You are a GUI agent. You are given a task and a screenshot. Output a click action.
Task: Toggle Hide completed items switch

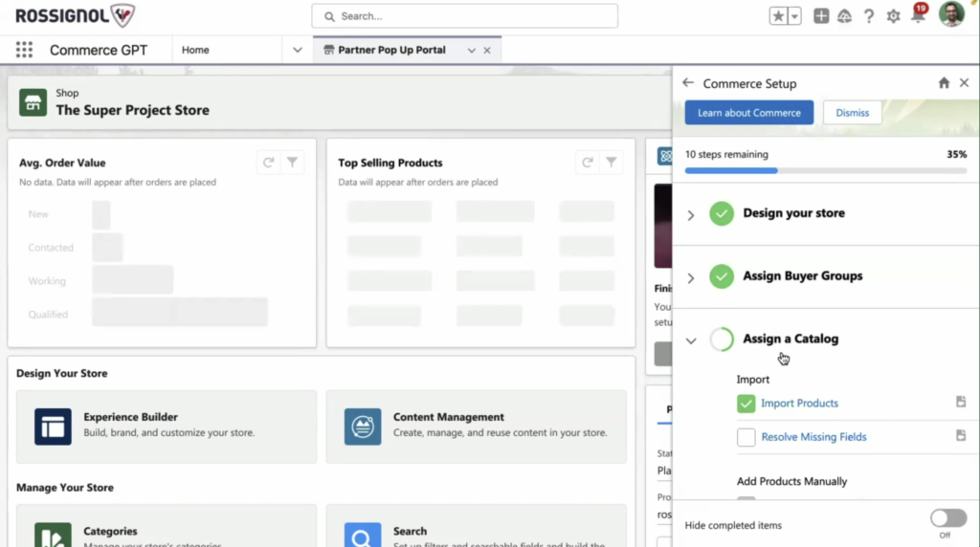click(x=948, y=517)
